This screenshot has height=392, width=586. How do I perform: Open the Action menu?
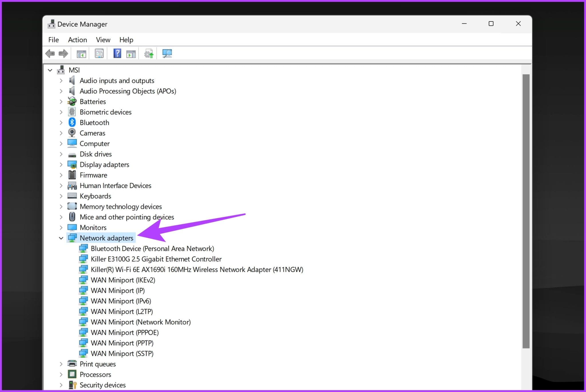(x=77, y=40)
